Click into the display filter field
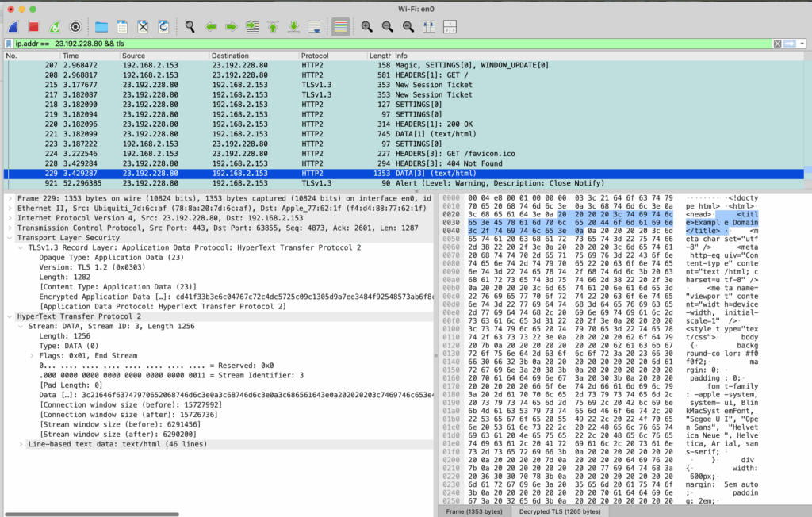This screenshot has height=517, width=812. [x=392, y=44]
